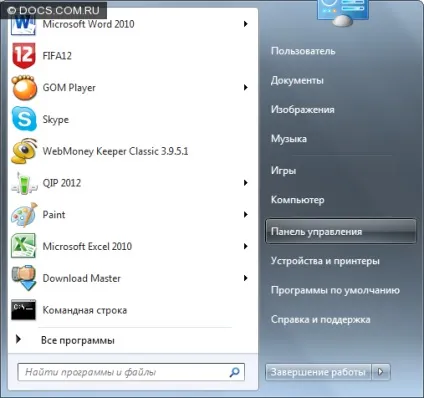Open shutdown options arrow next to Завершение работы
The height and width of the screenshot is (398, 424).
coord(381,372)
